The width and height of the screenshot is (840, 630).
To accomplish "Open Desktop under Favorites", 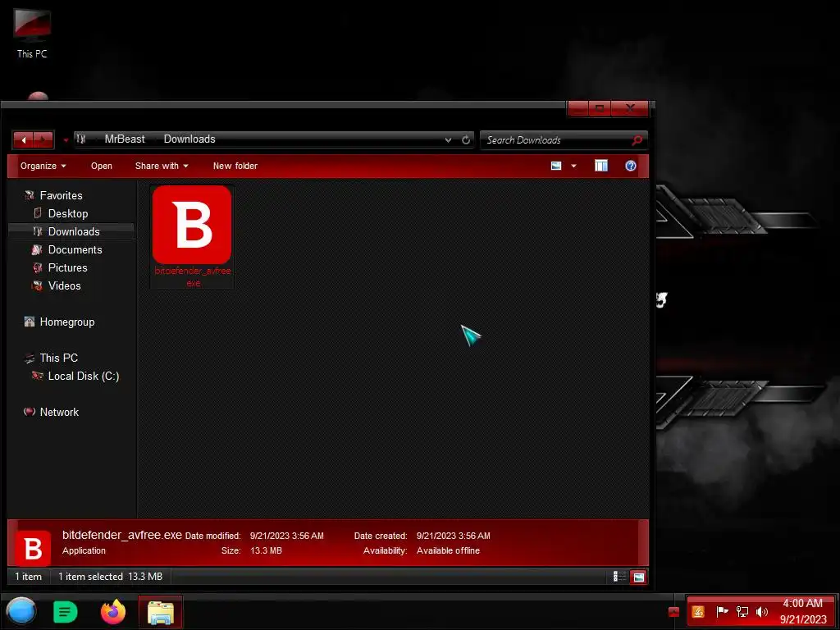I will [68, 214].
